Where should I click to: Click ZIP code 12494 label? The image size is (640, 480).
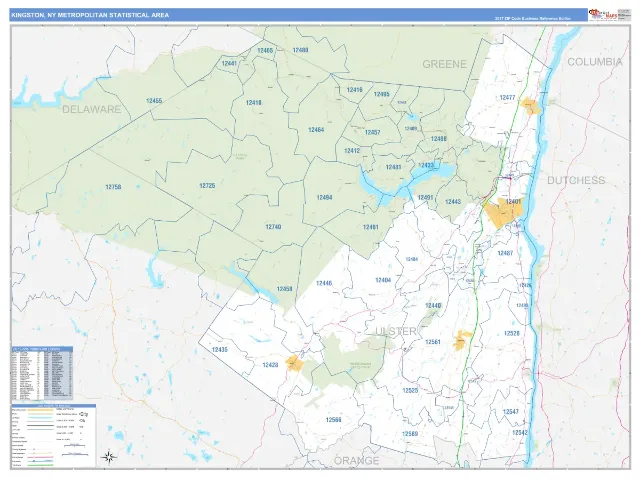[x=324, y=198]
